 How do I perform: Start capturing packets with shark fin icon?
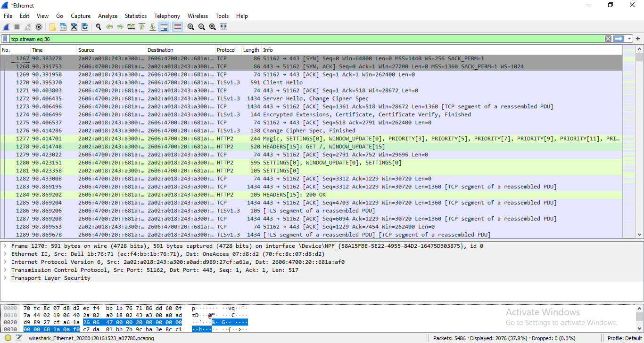click(x=6, y=27)
